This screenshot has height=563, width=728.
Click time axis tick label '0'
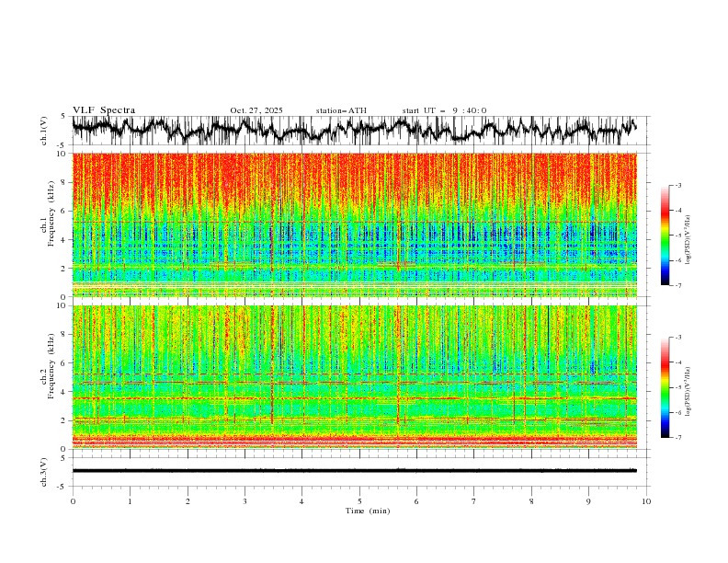pos(73,501)
